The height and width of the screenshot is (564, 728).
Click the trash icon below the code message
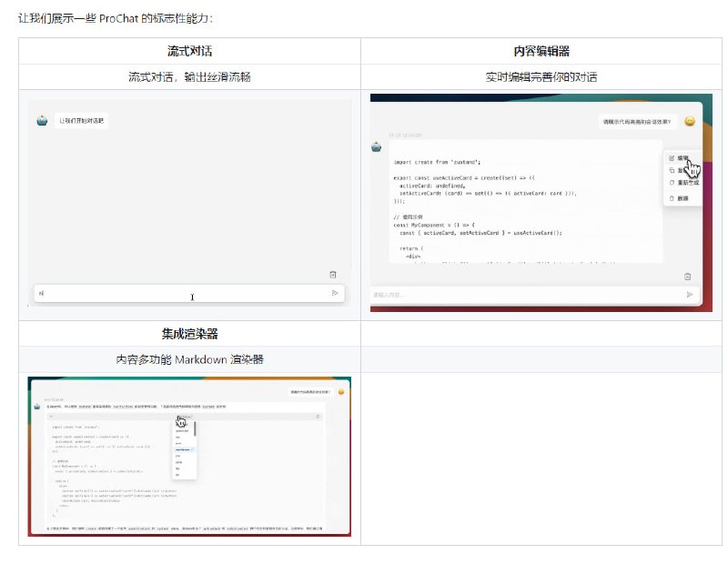689,276
